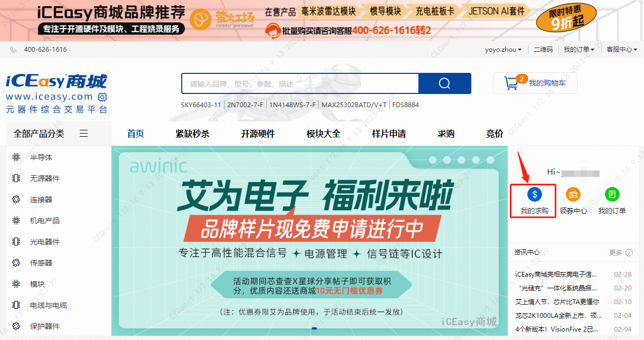
Task: Open the 样片申请 nav item
Action: point(389,134)
